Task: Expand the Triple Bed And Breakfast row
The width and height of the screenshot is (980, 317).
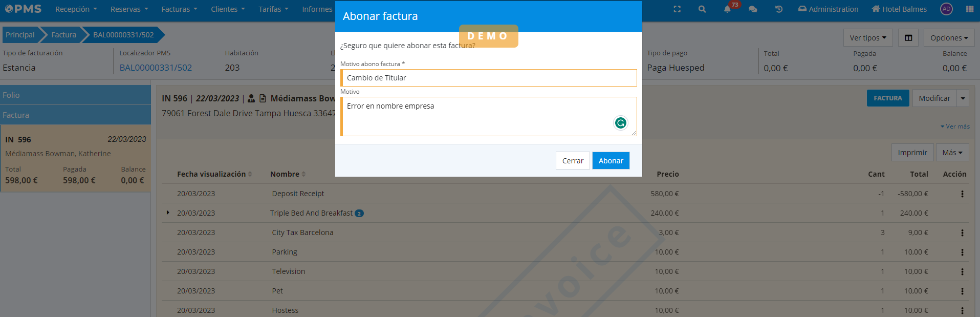Action: (x=168, y=213)
